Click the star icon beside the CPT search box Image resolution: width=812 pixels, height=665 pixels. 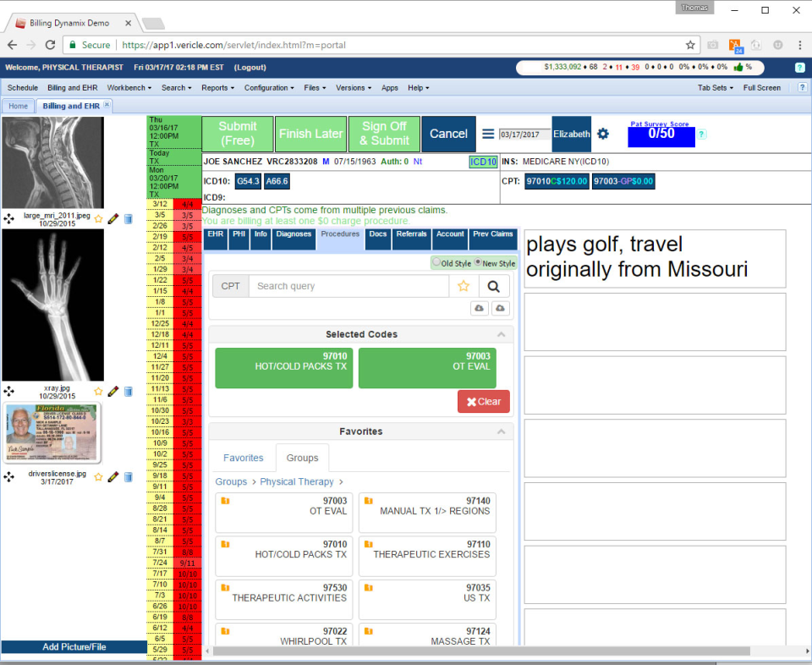tap(462, 285)
